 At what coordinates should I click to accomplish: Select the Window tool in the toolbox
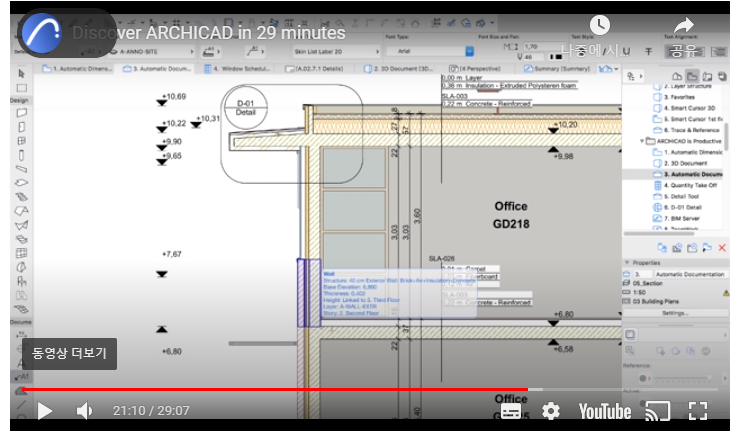point(22,141)
